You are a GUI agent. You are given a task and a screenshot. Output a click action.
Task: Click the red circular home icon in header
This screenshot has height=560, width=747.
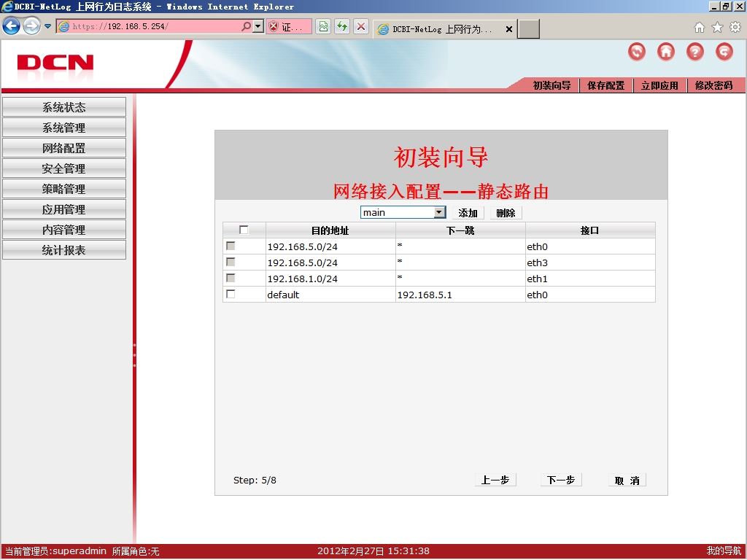click(665, 52)
